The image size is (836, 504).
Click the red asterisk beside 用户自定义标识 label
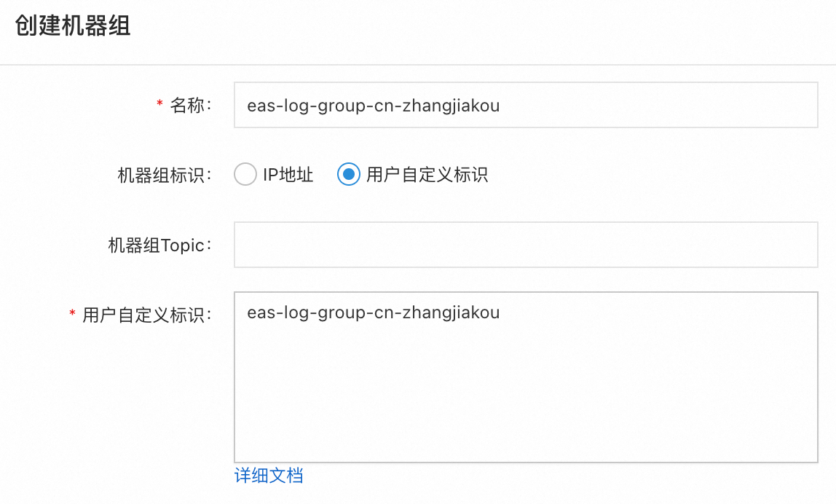coord(72,314)
